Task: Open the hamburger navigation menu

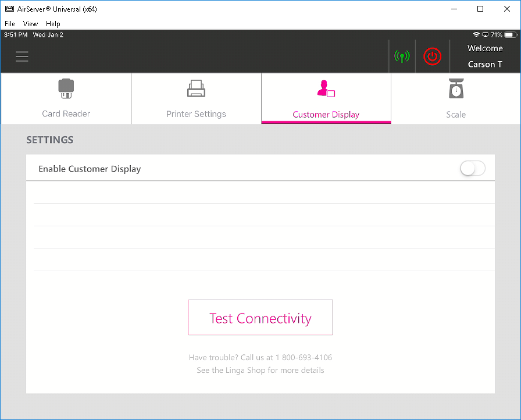Action: (22, 56)
